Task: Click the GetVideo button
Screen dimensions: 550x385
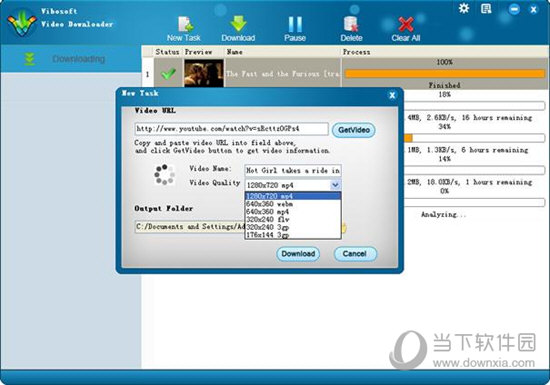Action: point(354,130)
